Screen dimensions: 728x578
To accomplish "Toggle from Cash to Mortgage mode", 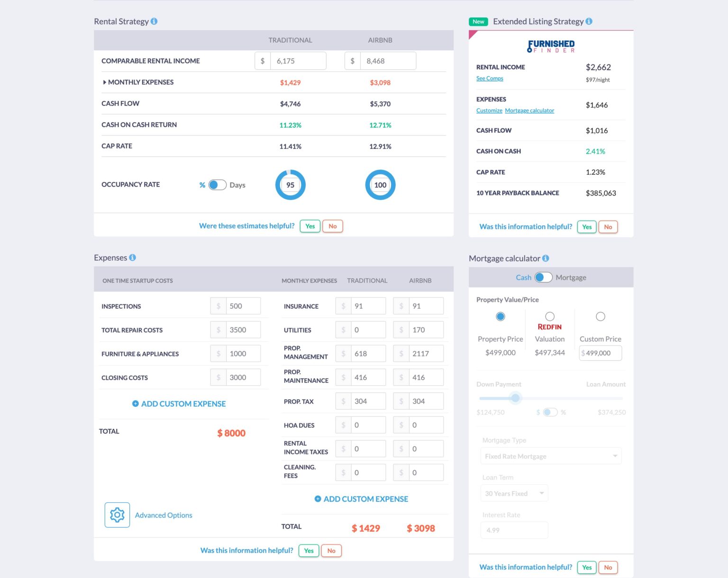I will (543, 277).
